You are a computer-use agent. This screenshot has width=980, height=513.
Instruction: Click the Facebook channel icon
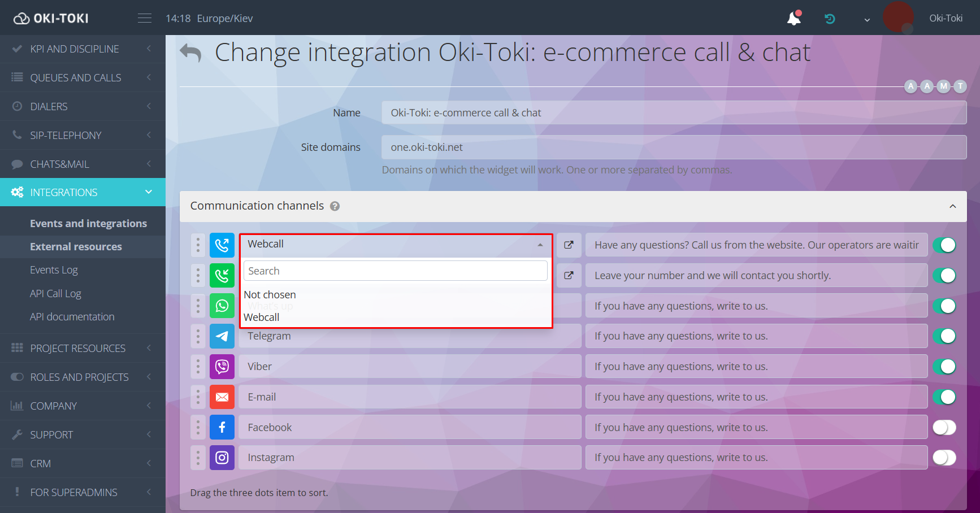pyautogui.click(x=222, y=427)
